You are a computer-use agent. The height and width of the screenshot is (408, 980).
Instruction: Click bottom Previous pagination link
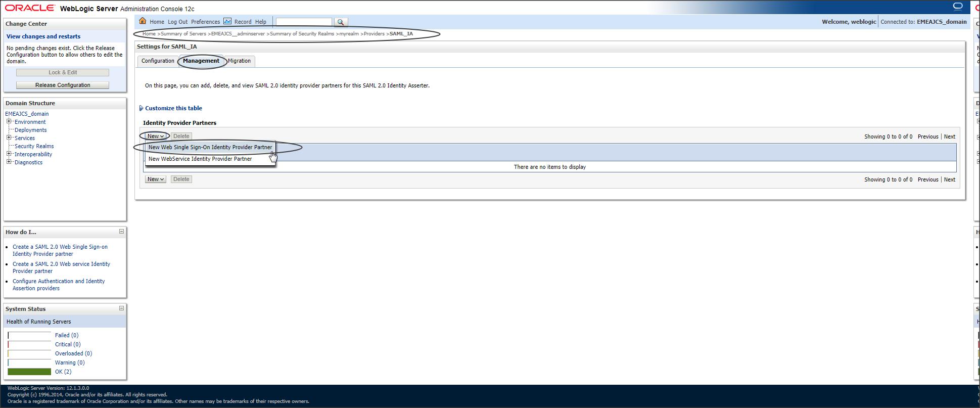(x=928, y=179)
